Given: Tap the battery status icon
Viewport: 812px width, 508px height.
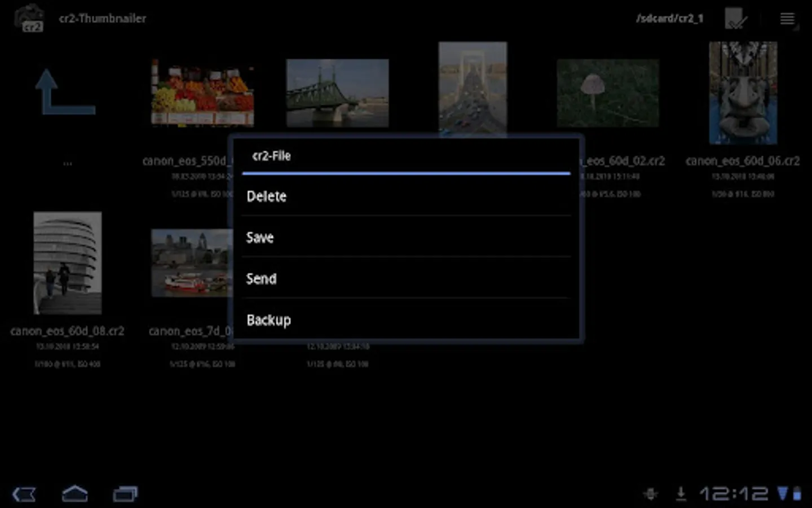Looking at the screenshot, I should point(797,494).
